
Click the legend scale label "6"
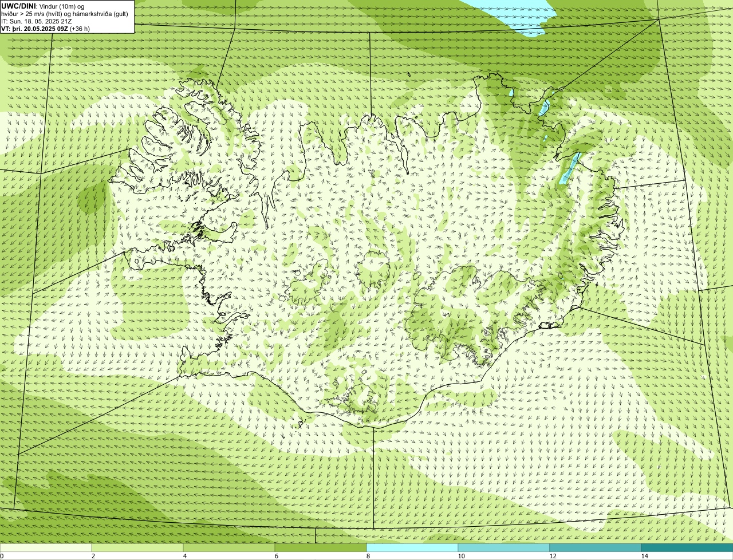[276, 556]
